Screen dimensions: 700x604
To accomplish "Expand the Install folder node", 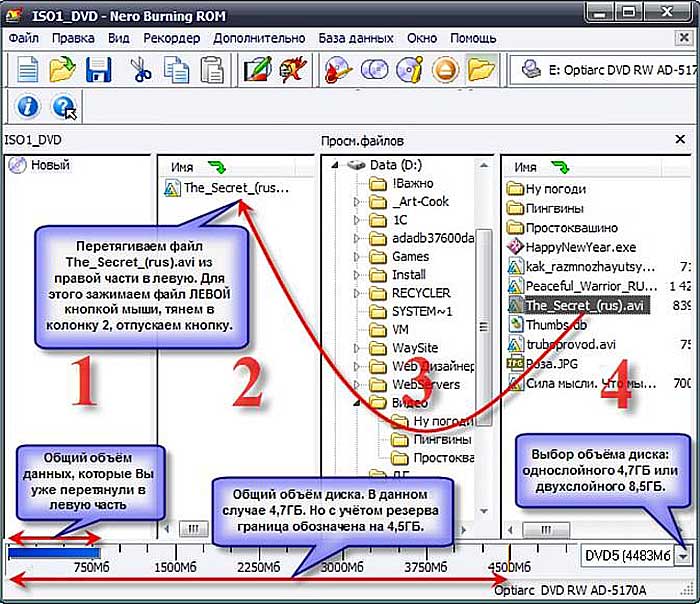I will point(357,275).
